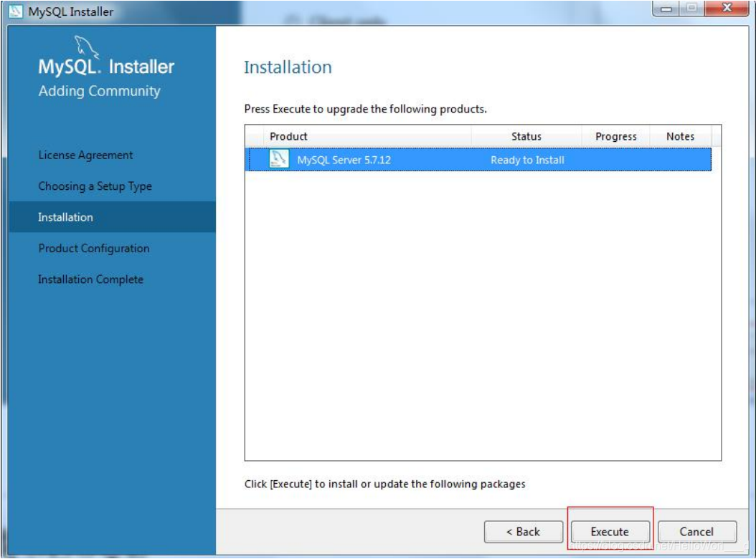Viewport: 756px width, 559px height.
Task: Click the MySQL dolphin logo in sidebar
Action: [86, 47]
